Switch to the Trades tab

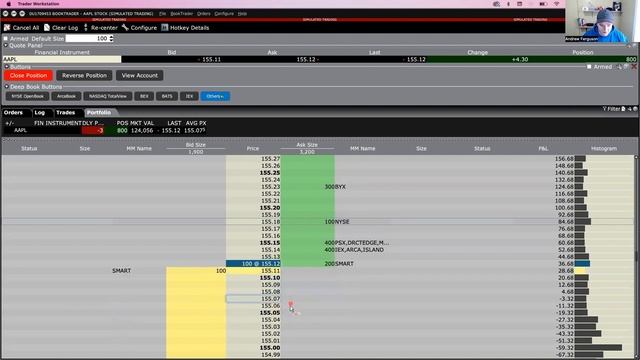coord(66,112)
